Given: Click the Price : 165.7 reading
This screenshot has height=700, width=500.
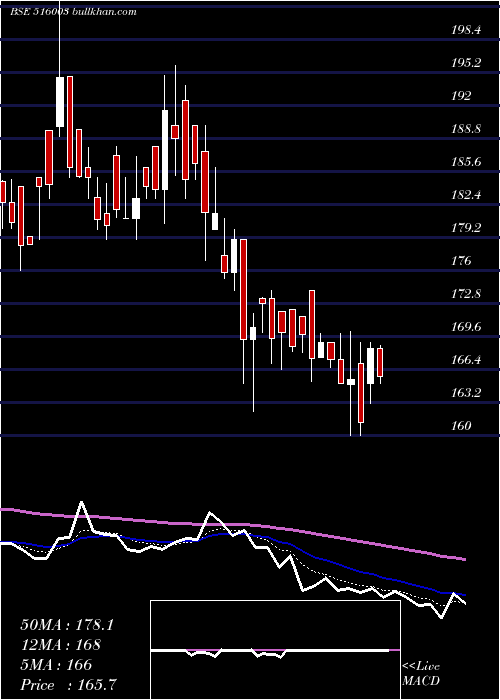Looking at the screenshot, I should (x=70, y=685).
